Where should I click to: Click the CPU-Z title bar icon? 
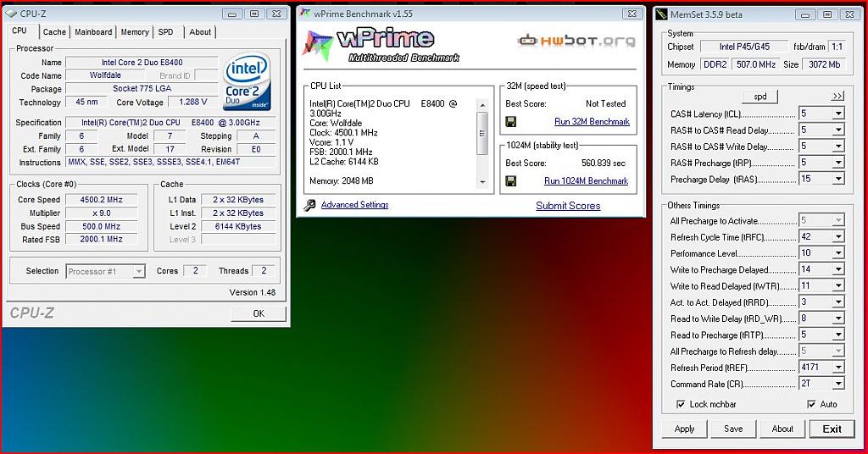[11, 14]
